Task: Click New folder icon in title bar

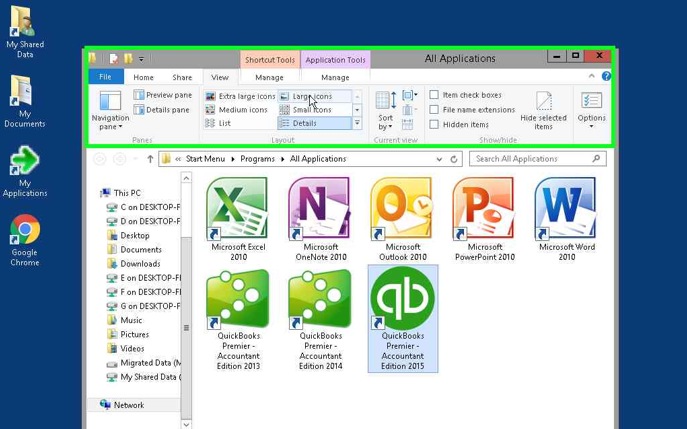Action: (x=128, y=59)
